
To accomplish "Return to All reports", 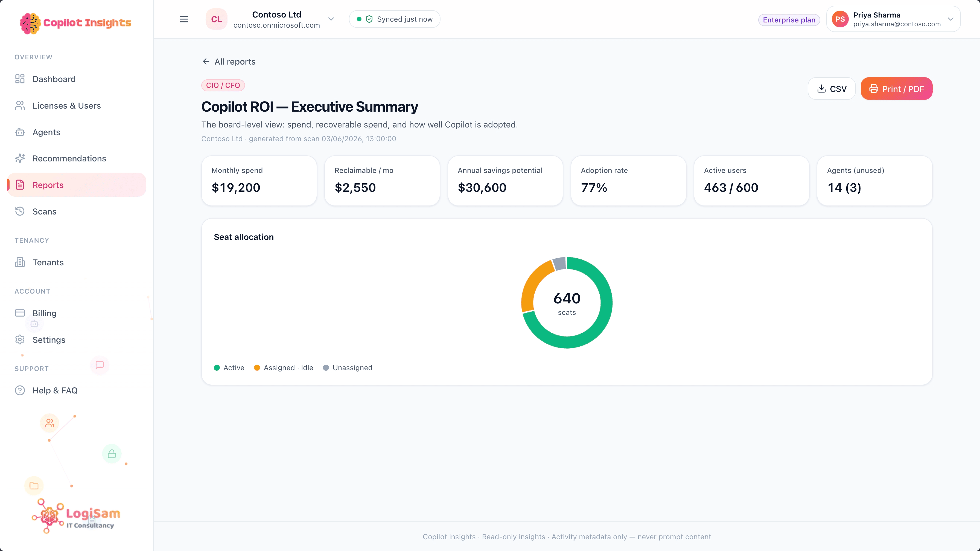I will 229,61.
